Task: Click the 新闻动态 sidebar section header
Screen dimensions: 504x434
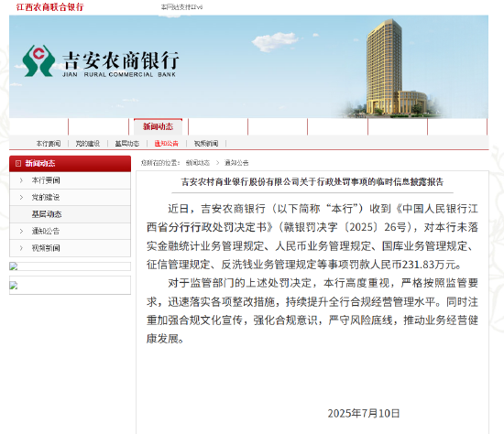Action: 70,164
